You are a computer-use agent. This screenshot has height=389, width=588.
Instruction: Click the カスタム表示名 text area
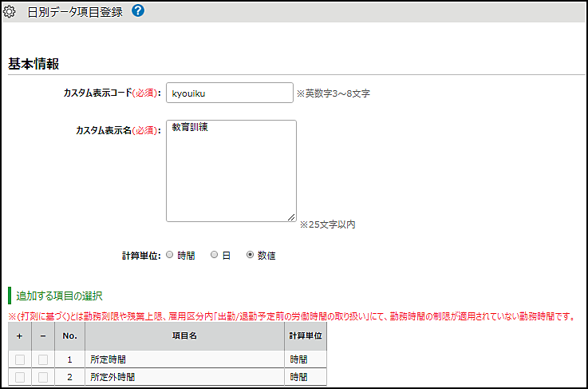tap(231, 171)
